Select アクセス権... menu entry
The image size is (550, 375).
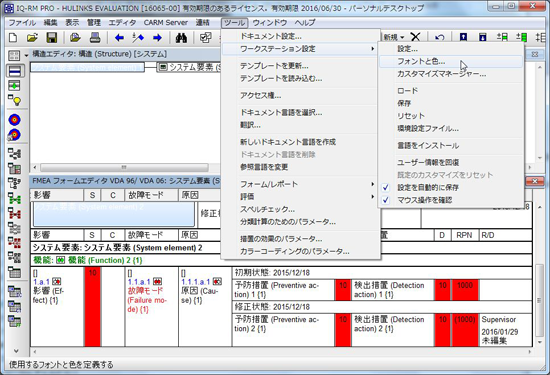301,95
